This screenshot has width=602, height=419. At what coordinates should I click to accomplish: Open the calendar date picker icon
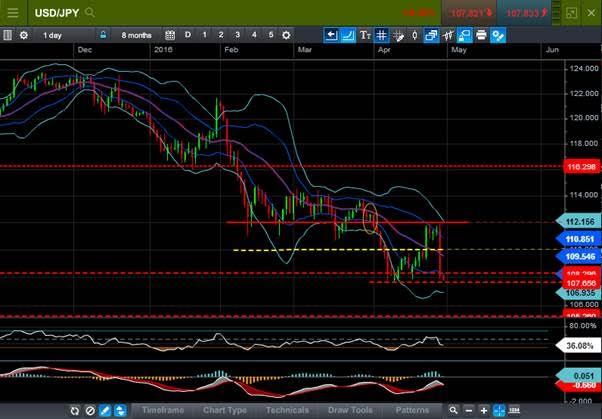(170, 35)
